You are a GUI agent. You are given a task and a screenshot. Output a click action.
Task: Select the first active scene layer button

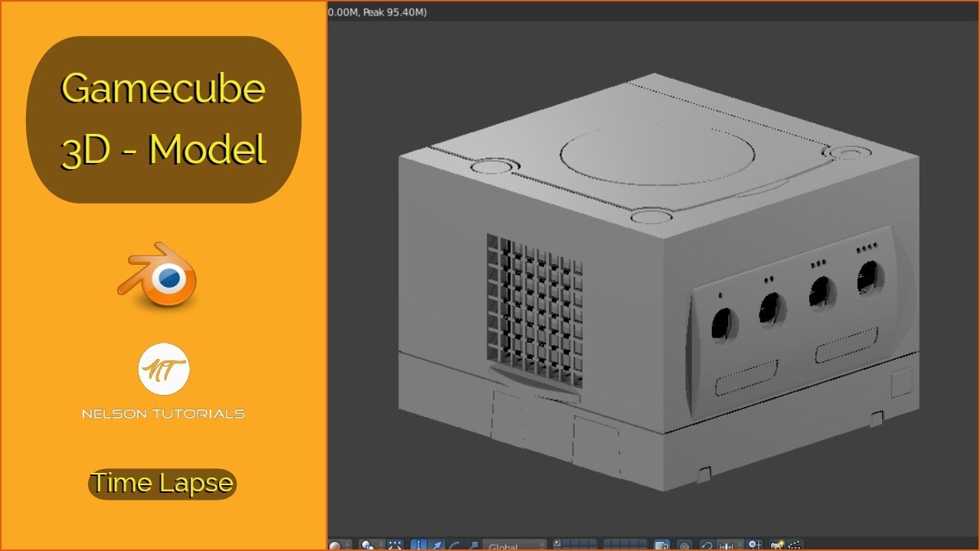tap(557, 544)
